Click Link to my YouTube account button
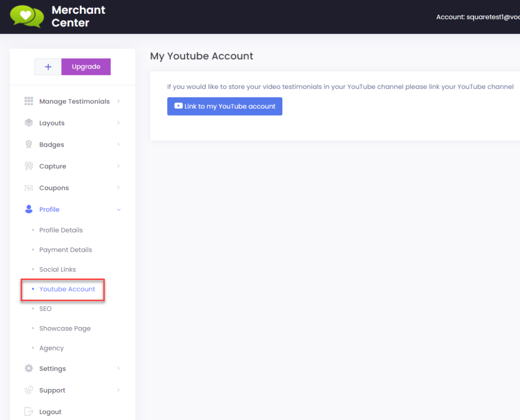Screen dimensions: 520x420 click(x=224, y=107)
